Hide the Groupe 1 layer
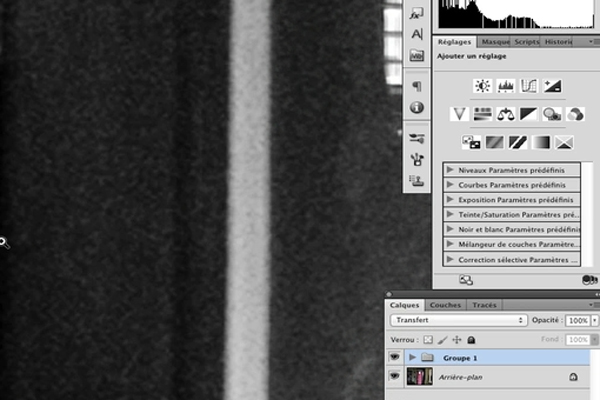Viewport: 600px width, 400px height. coord(394,357)
